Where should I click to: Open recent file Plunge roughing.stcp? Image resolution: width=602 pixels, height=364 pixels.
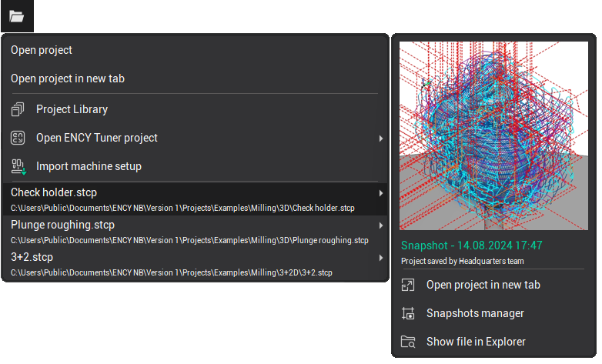62,225
